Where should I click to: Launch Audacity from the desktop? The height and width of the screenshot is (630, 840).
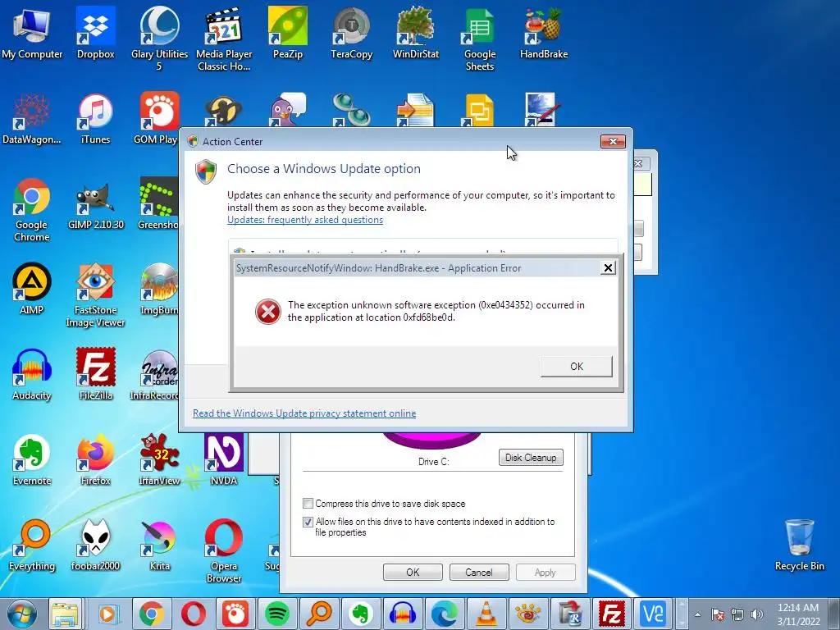tap(32, 375)
